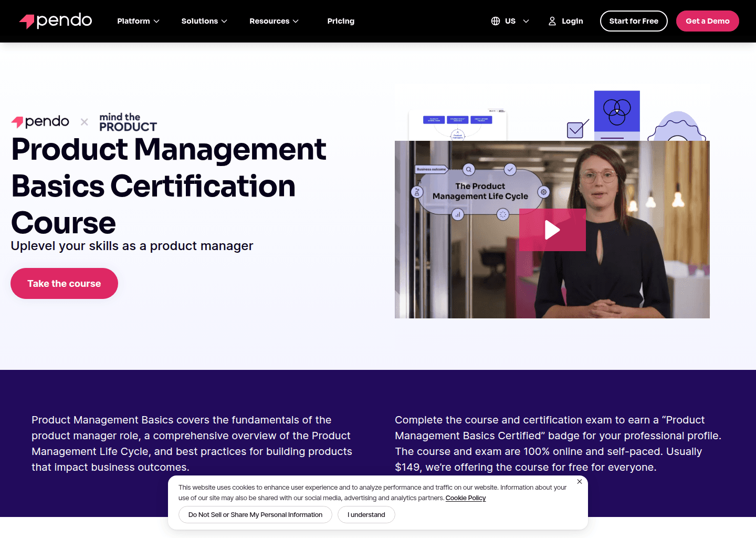Click the Business outcome badge in the video thumbnail

430,169
